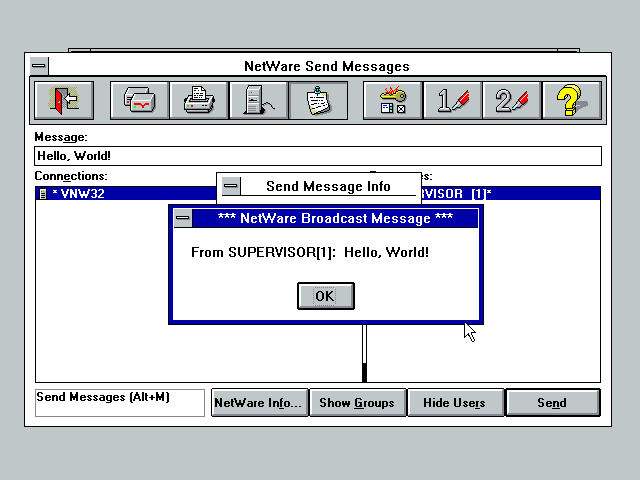Click the Connections: label
640x480 pixels.
pyautogui.click(x=71, y=176)
